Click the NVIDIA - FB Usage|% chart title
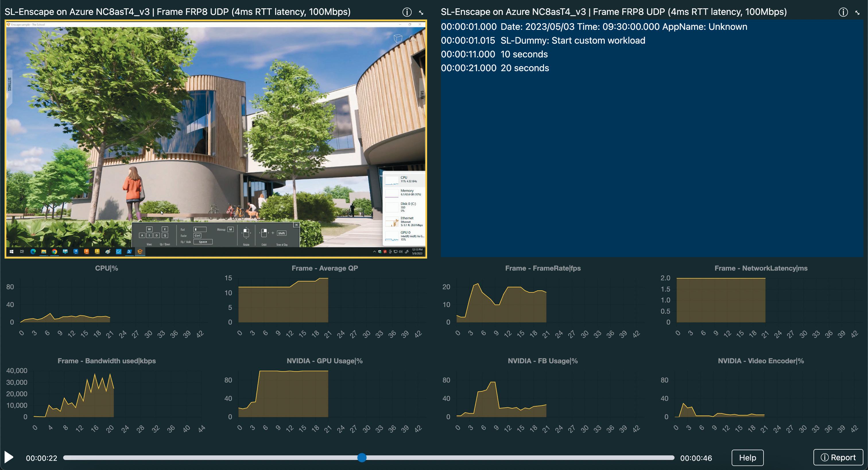Viewport: 868px width, 470px height. [x=542, y=361]
